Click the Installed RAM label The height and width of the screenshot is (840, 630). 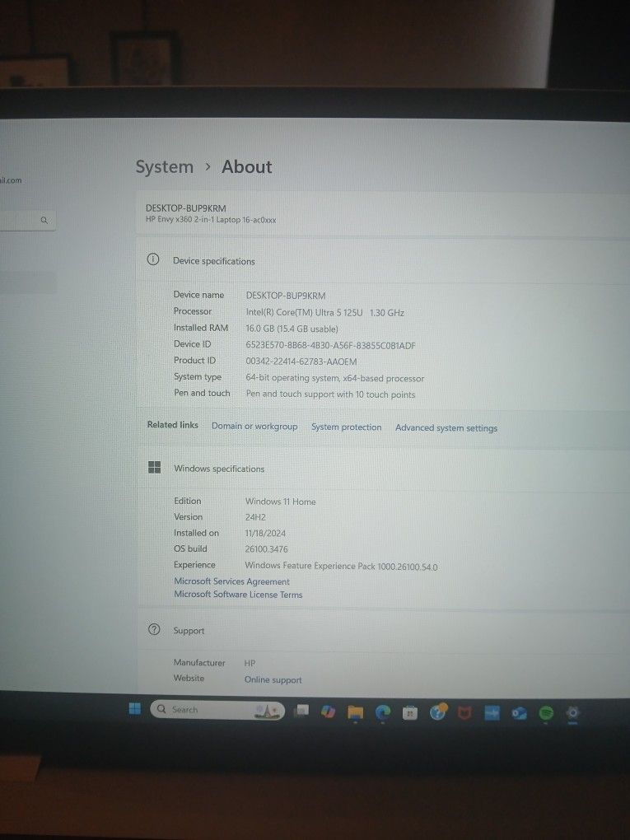[x=201, y=327]
